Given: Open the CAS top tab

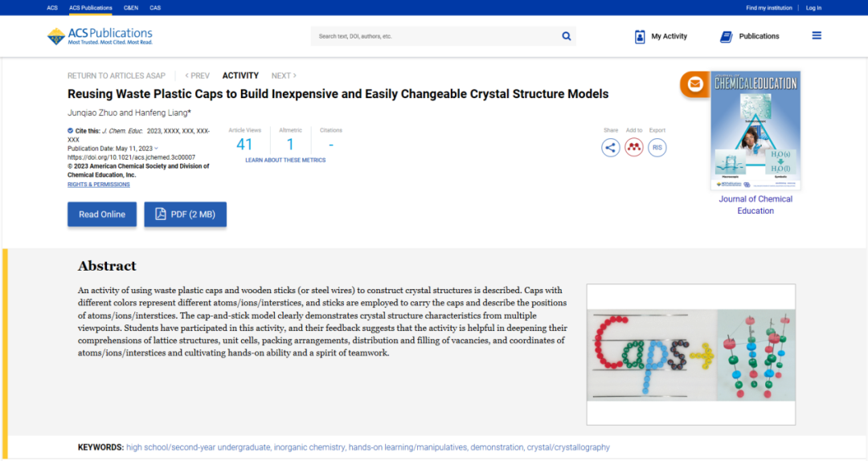Looking at the screenshot, I should [155, 8].
